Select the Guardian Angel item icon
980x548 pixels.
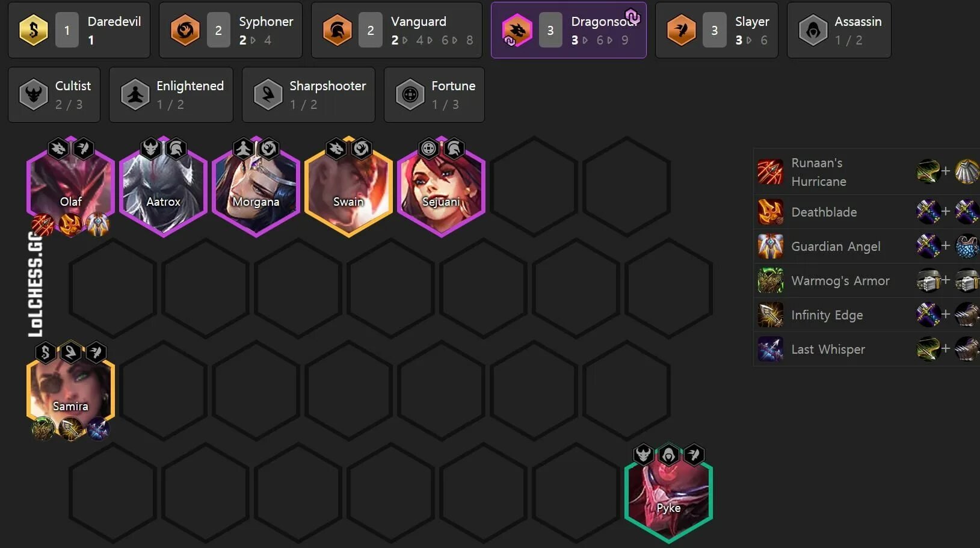pos(770,246)
